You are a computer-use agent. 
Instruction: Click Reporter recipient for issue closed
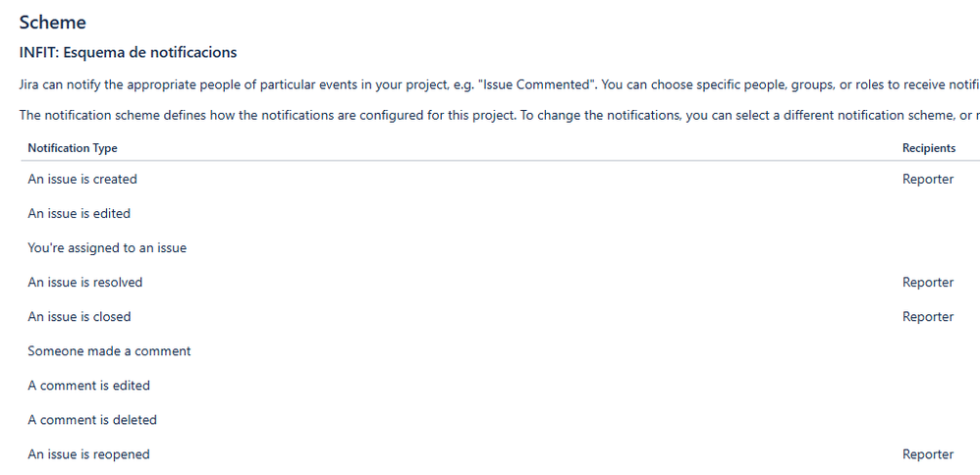(928, 317)
